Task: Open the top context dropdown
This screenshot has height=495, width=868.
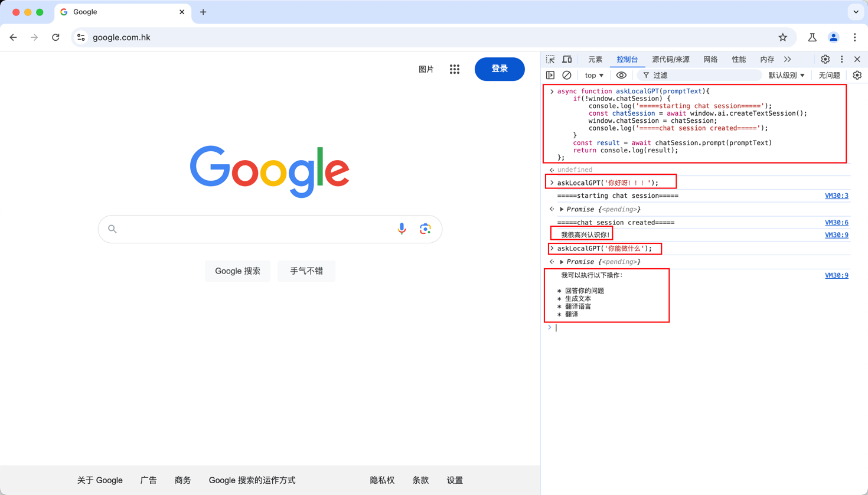Action: [x=594, y=75]
